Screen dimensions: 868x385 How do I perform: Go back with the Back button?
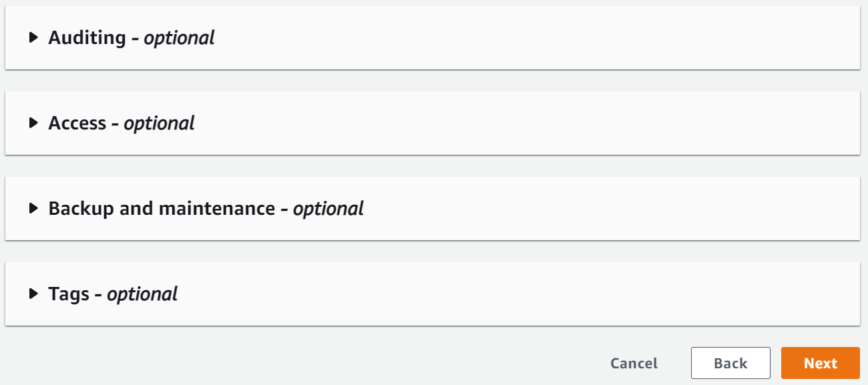coord(730,364)
